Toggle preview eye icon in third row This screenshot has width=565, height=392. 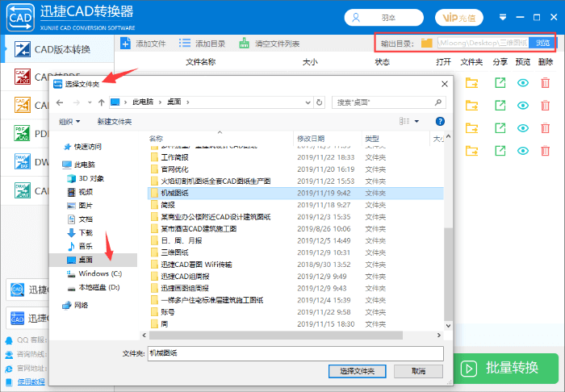[x=523, y=128]
